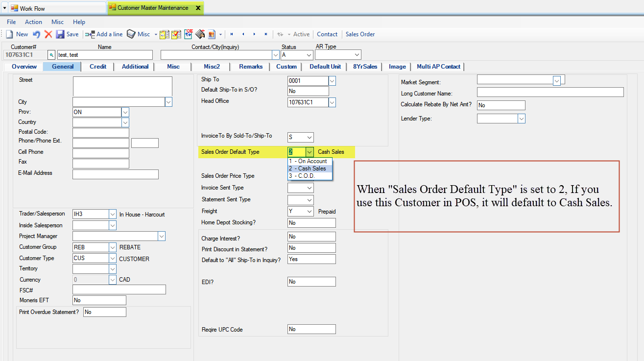Select the Customer# search magnifier icon

[x=51, y=55]
